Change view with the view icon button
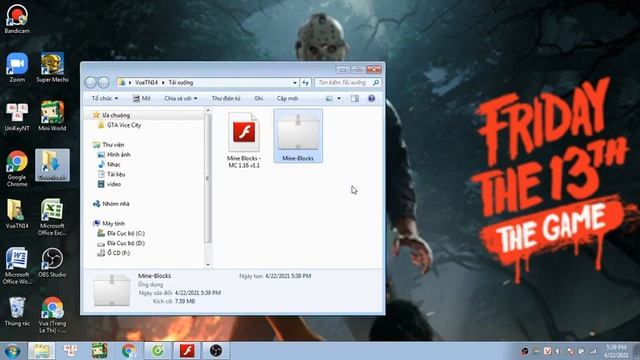This screenshot has width=640, height=360. [x=329, y=98]
